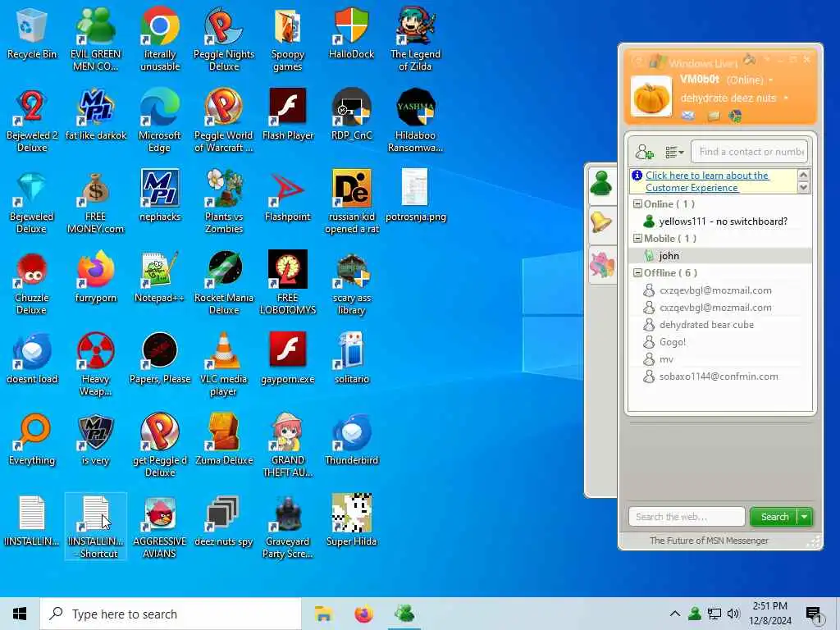Select the AGGRESSIVE AVIANS icon
Image resolution: width=840 pixels, height=630 pixels.
point(160,527)
